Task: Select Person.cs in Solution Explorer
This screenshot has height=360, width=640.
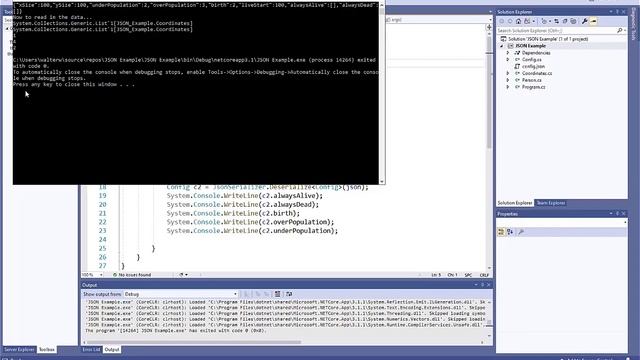Action: (531, 80)
